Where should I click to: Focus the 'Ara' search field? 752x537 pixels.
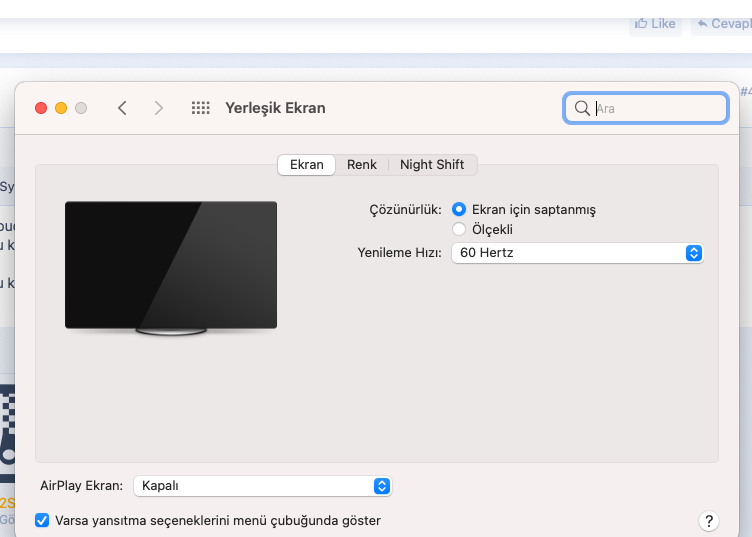coord(655,108)
